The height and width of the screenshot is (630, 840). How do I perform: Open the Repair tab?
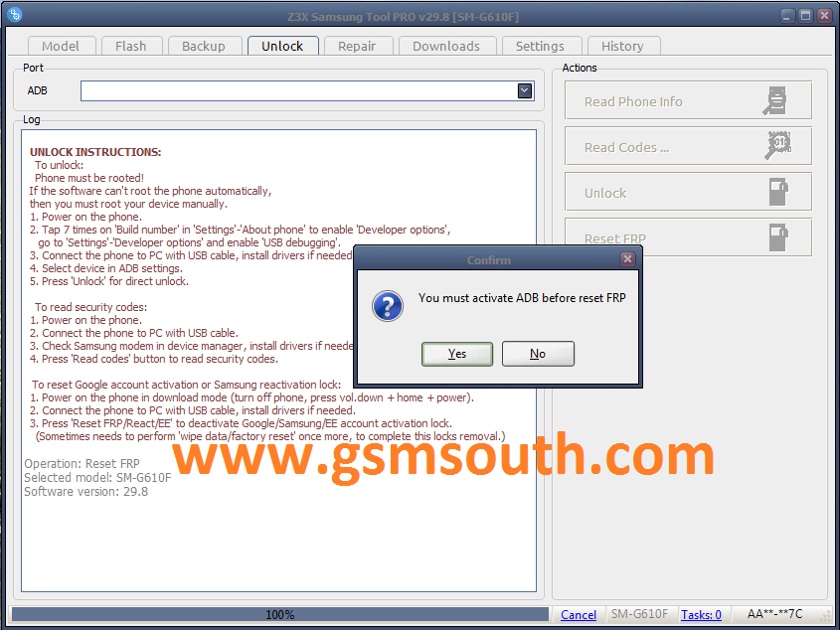pyautogui.click(x=357, y=46)
